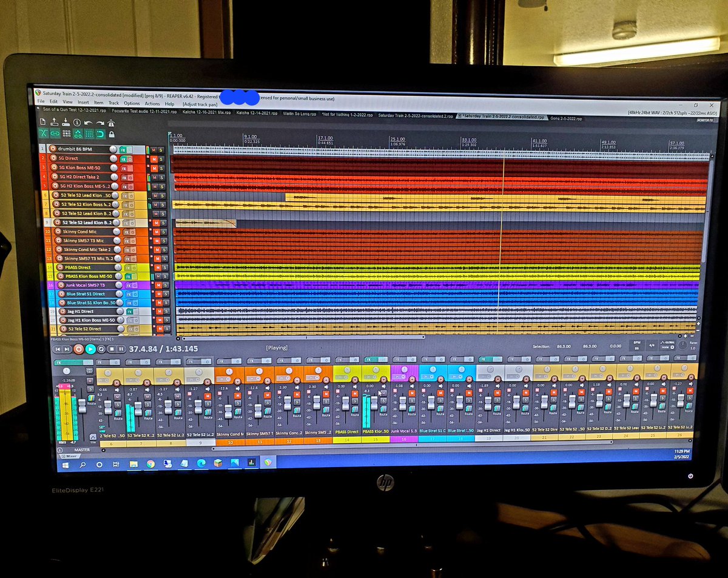Mute the master track in mixer

pos(90,381)
